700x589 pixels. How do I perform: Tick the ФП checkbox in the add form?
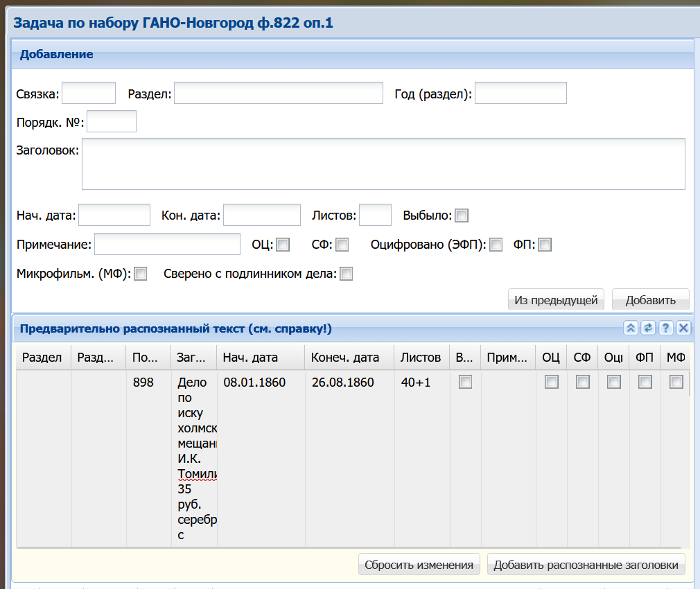pos(545,245)
